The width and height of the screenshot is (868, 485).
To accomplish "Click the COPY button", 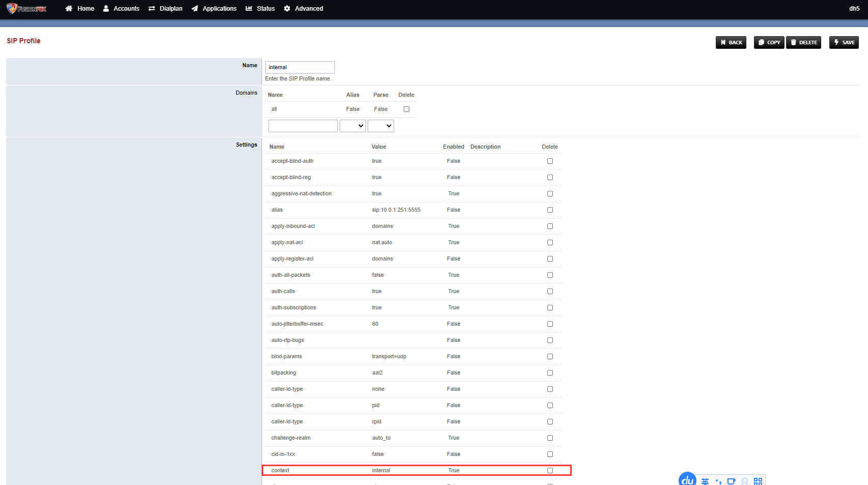I will click(x=769, y=43).
